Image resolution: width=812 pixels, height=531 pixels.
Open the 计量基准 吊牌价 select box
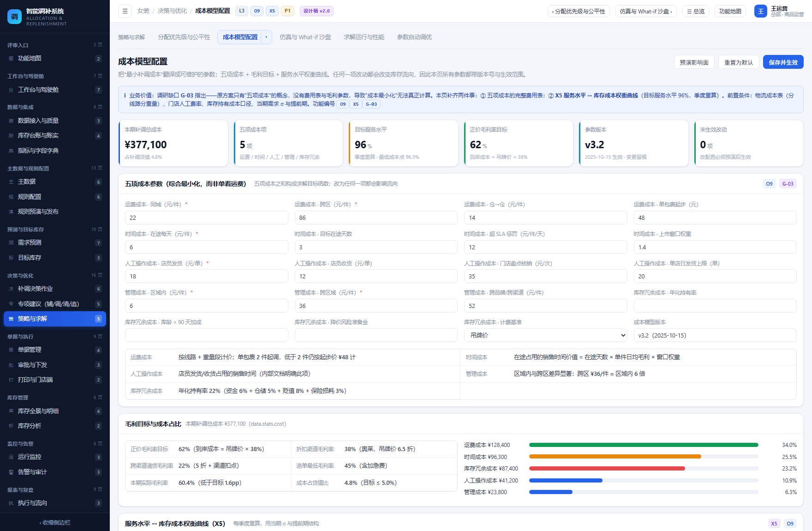coord(545,335)
